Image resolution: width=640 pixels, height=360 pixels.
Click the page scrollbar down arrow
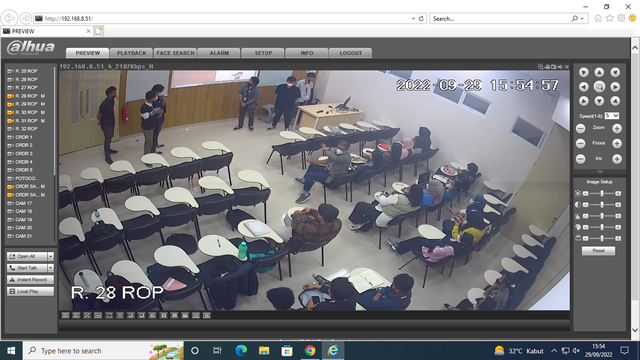pos(635,330)
